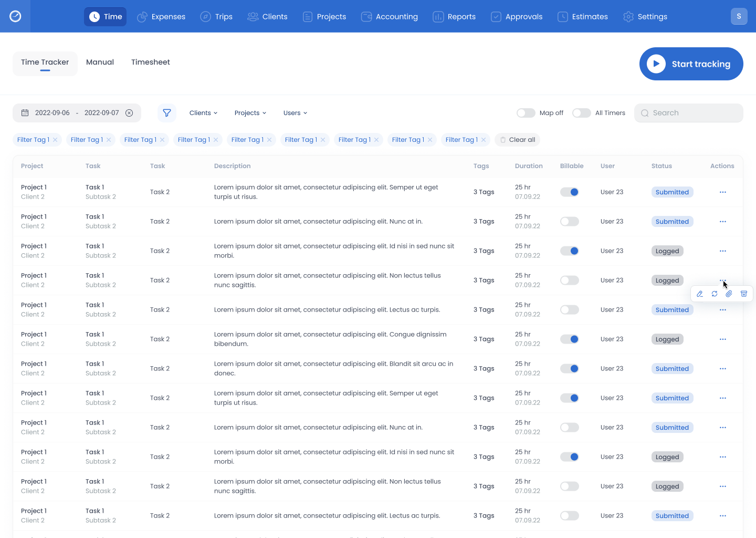
Task: Expand the Users filter dropdown
Action: (x=295, y=113)
